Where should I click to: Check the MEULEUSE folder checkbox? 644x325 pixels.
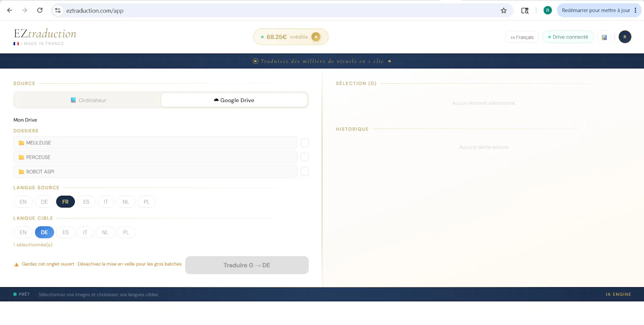click(x=305, y=143)
